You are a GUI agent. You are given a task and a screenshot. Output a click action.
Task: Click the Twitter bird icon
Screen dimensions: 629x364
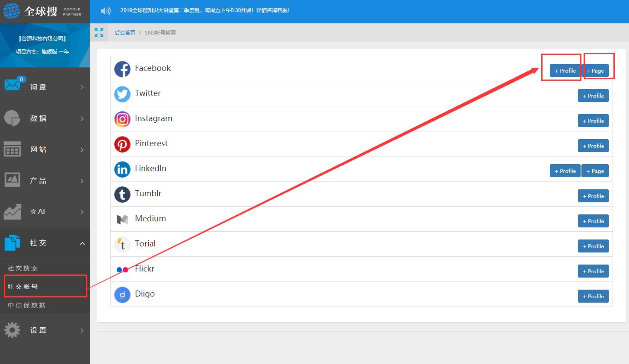(122, 94)
